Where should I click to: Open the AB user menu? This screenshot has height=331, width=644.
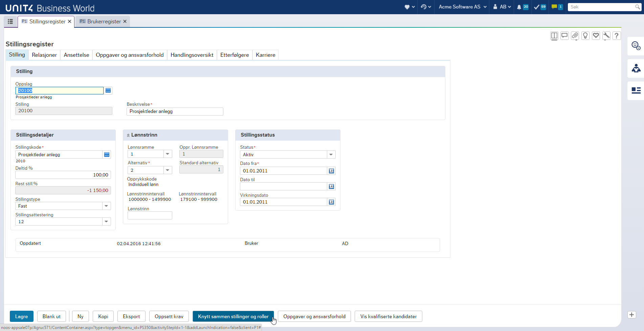click(502, 7)
